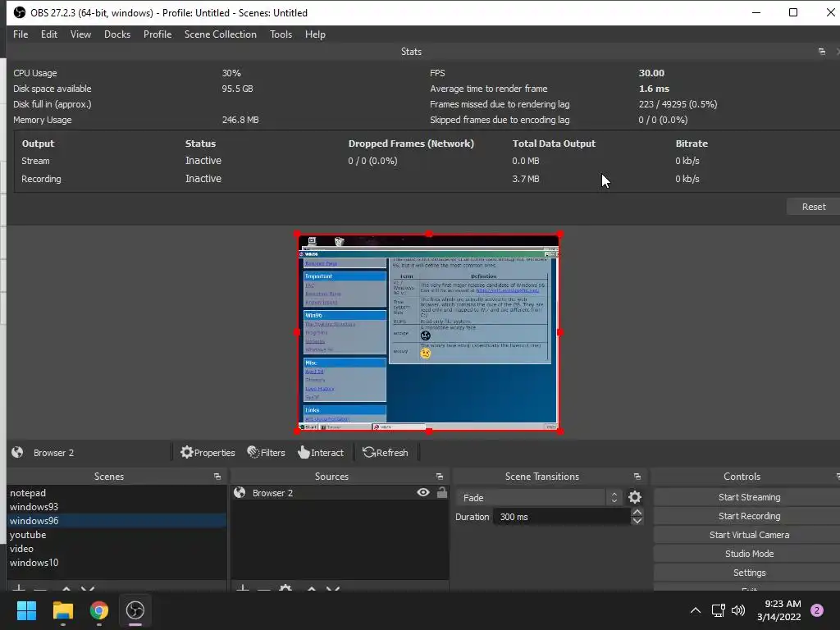Open the volume control in the system tray
The width and height of the screenshot is (840, 630).
(x=738, y=610)
